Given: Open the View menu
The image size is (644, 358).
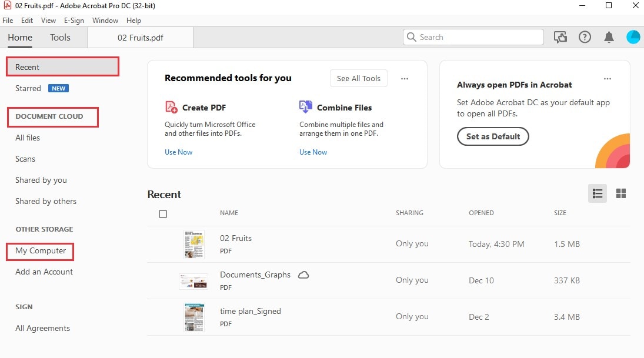Looking at the screenshot, I should coord(48,21).
